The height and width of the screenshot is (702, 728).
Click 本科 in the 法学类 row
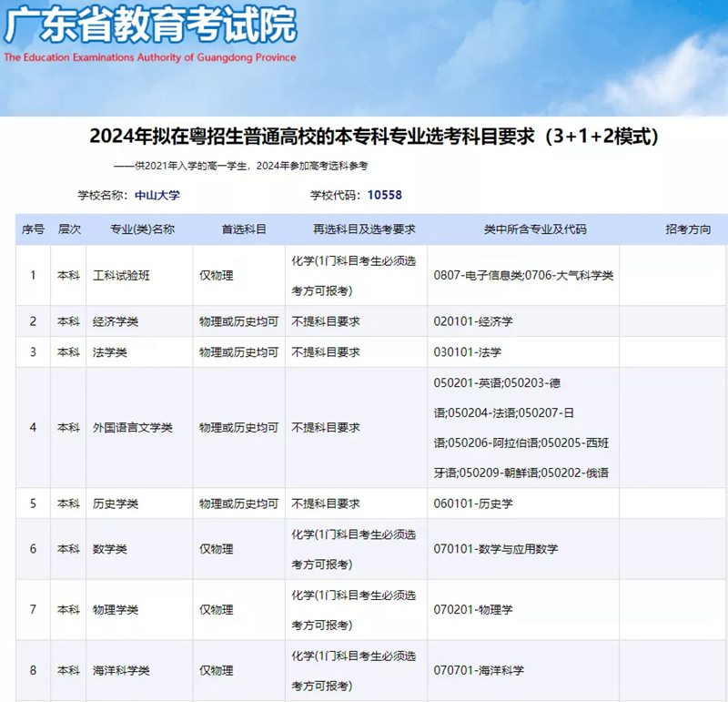68,352
